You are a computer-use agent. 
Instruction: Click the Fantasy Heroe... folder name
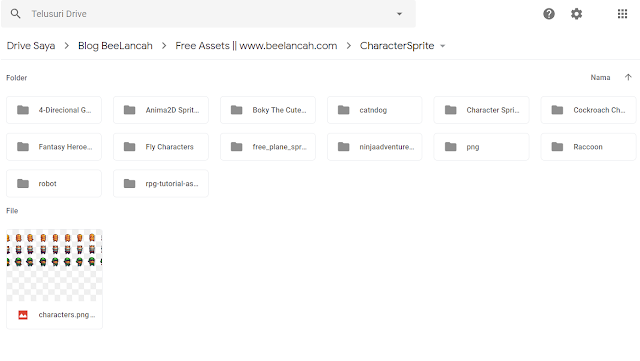click(65, 147)
